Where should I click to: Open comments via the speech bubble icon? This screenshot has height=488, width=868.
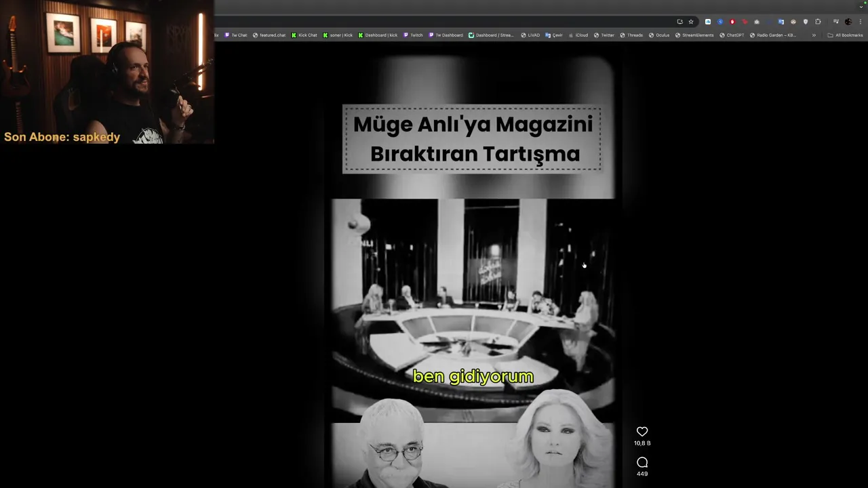click(x=642, y=462)
